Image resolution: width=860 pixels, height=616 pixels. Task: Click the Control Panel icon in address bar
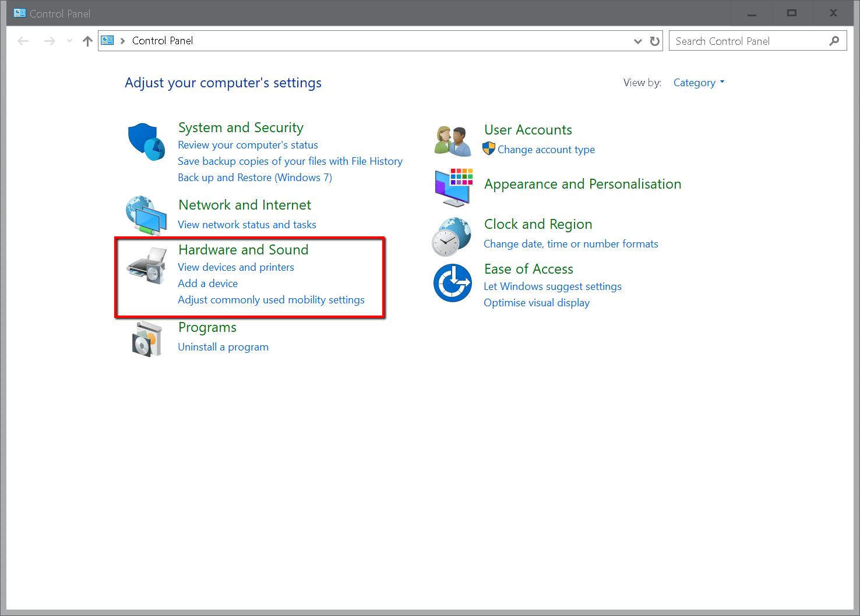pos(107,40)
